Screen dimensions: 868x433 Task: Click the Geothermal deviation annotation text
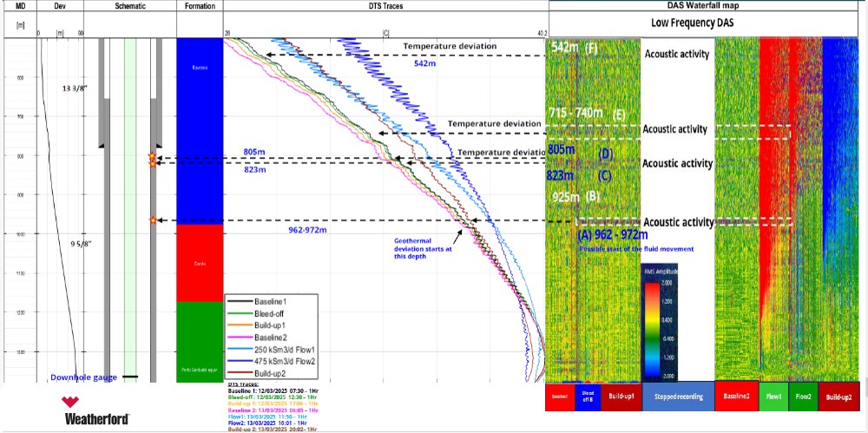click(x=419, y=249)
